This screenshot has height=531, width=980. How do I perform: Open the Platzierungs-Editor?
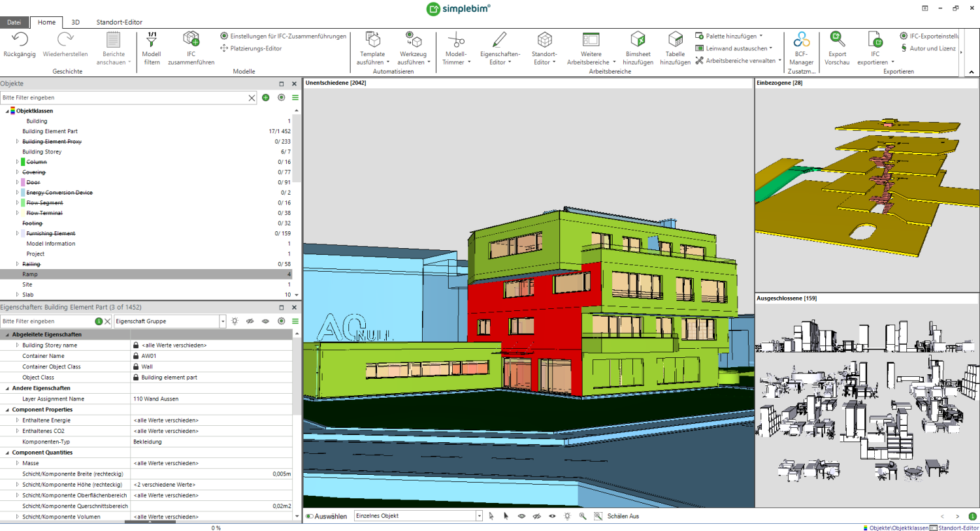click(x=252, y=48)
